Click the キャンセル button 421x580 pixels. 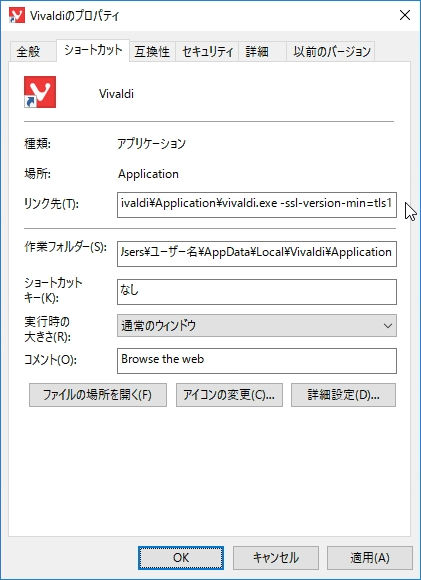coord(276,558)
